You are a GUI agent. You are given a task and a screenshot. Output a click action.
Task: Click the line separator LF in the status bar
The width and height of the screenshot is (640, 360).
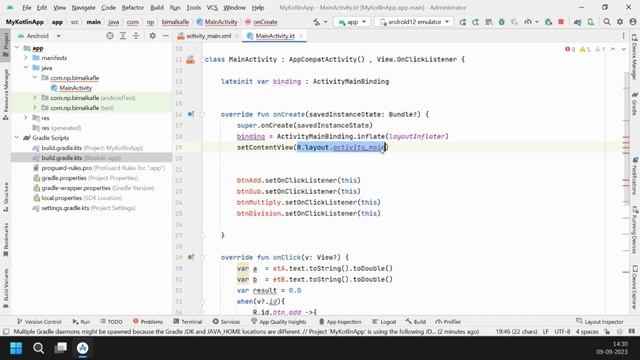(546, 332)
